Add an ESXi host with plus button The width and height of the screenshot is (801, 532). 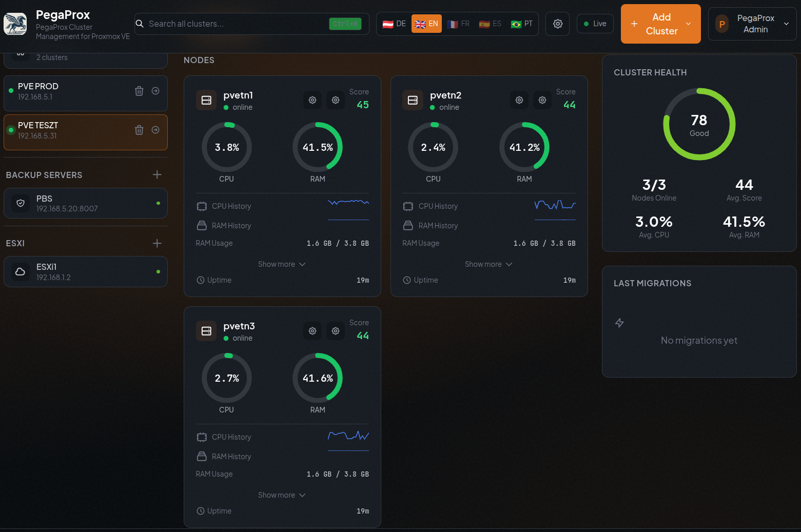pyautogui.click(x=157, y=243)
